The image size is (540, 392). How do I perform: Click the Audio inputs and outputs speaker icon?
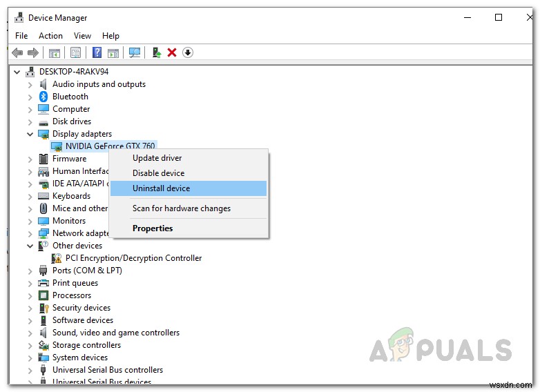pyautogui.click(x=44, y=84)
